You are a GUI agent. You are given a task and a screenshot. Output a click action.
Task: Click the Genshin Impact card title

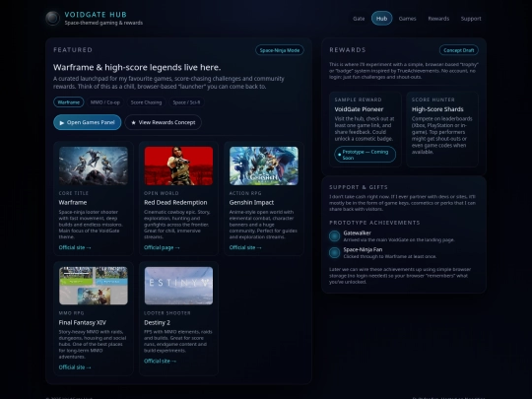(251, 203)
